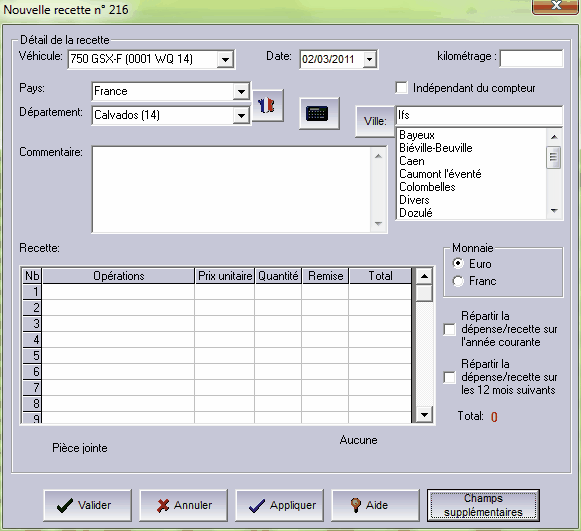The image size is (581, 531).
Task: Select Caen in the city list
Action: 412,161
